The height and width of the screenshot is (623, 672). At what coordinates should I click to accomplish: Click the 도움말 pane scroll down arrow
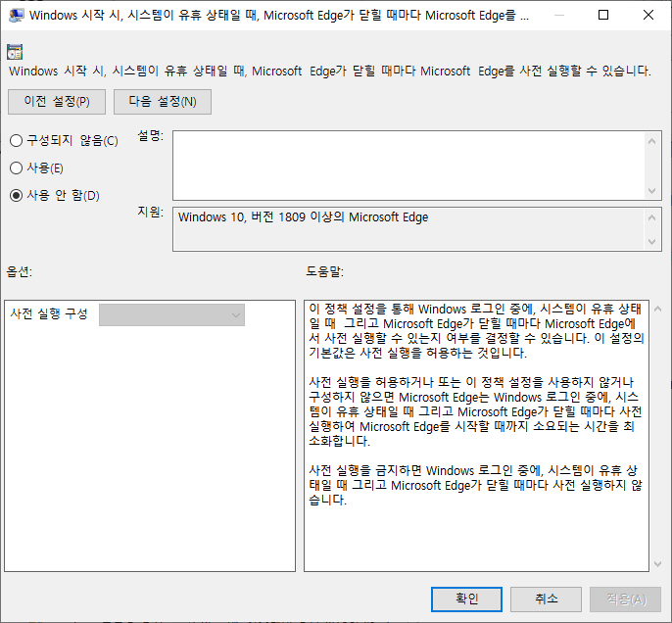point(658,564)
